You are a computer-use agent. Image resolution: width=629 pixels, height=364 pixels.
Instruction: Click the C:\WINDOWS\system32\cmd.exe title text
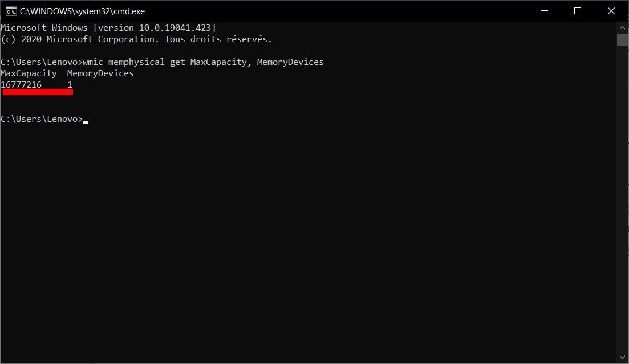(82, 11)
